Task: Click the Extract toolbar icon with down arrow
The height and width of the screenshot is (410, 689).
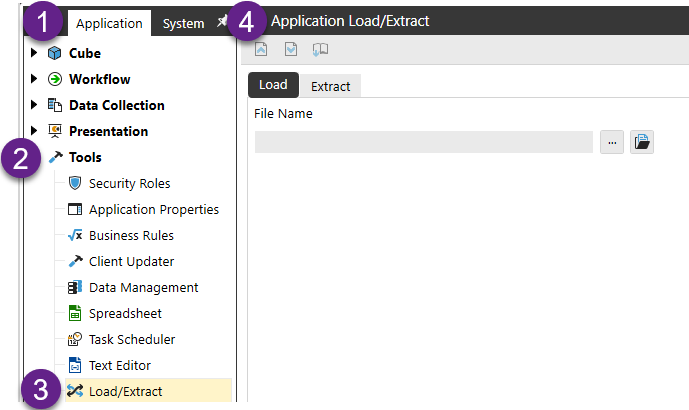Action: 291,49
